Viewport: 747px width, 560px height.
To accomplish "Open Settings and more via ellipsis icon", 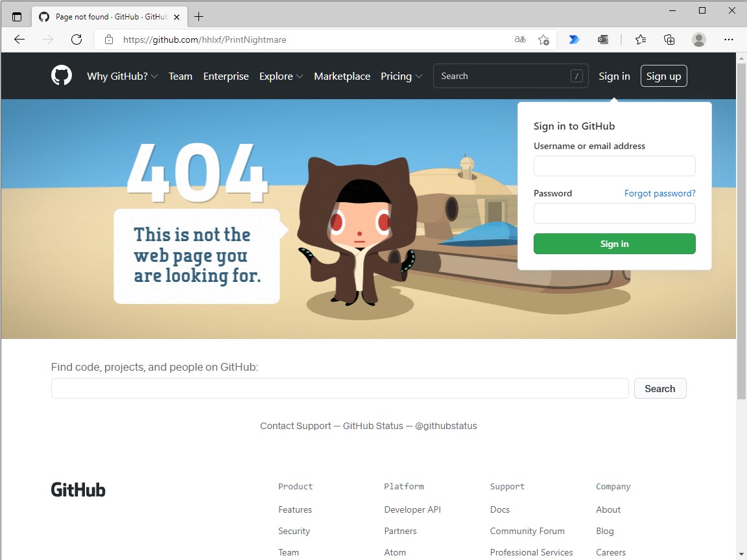I will tap(729, 40).
